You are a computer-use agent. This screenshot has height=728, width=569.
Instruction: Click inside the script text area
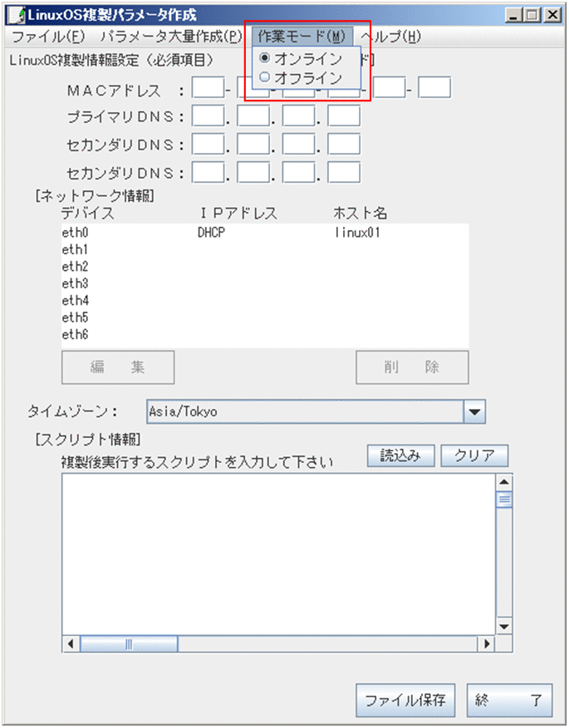click(x=278, y=554)
